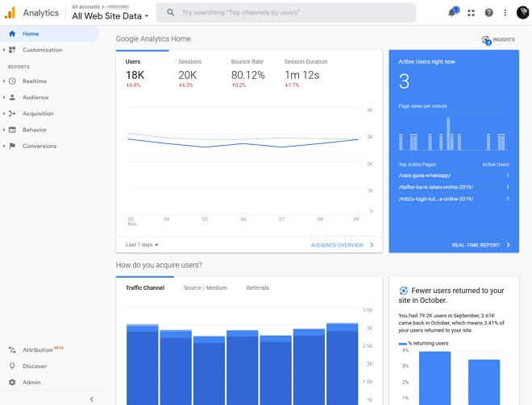Open the three-dot more options menu
The height and width of the screenshot is (405, 532).
tap(505, 13)
